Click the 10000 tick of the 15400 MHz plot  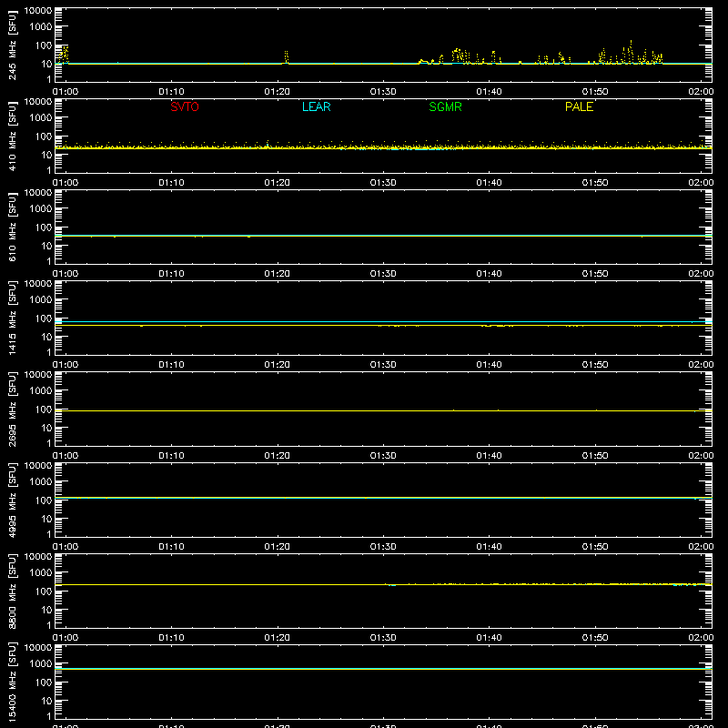[38, 648]
